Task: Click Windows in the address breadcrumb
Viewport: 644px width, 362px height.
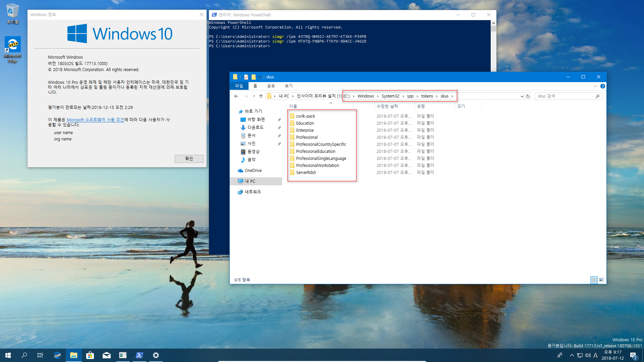Action: point(366,96)
